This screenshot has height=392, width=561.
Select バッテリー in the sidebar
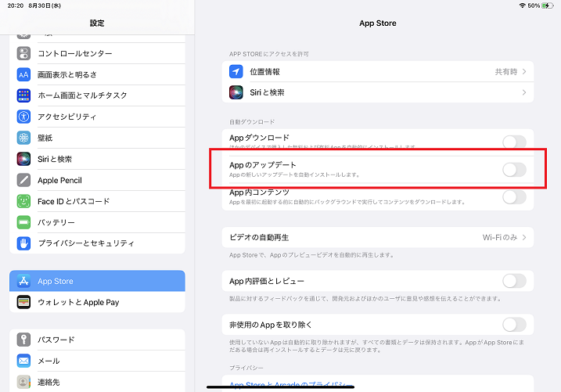(x=97, y=222)
